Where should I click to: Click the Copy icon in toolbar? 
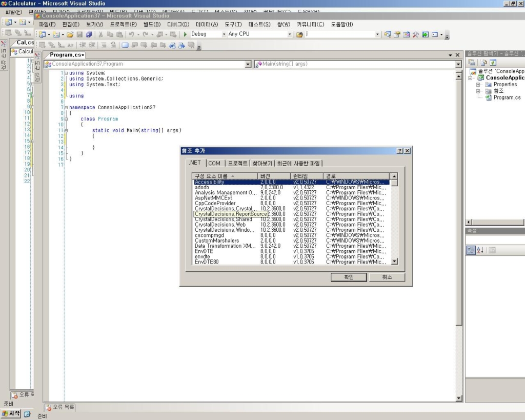click(110, 34)
